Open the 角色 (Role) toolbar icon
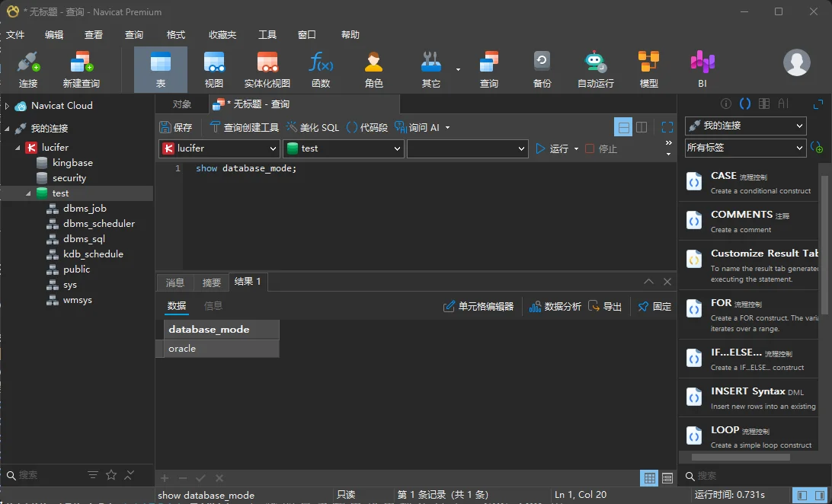 tap(373, 69)
